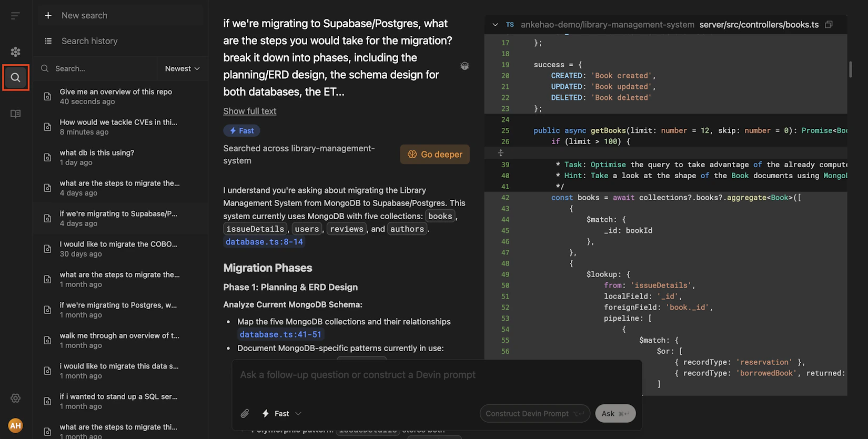Collapse the sidebar with the menu icon
The image size is (868, 439).
point(15,16)
